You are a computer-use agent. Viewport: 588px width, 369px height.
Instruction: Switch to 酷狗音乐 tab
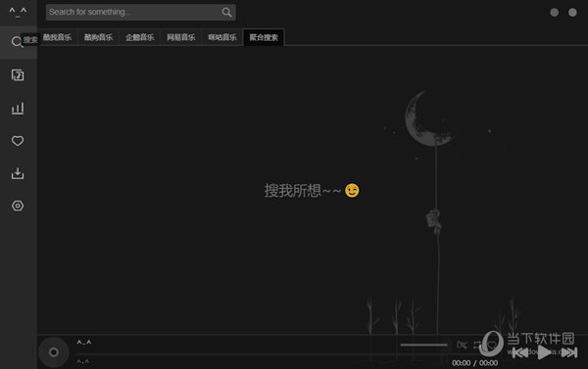point(98,37)
